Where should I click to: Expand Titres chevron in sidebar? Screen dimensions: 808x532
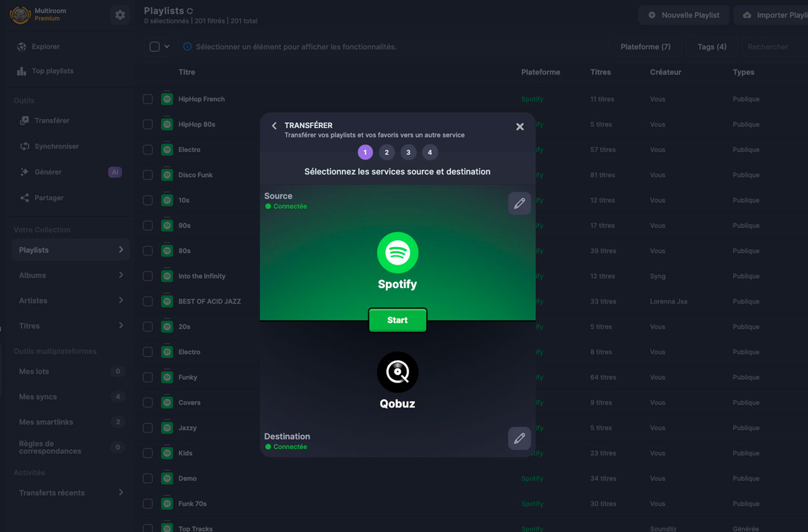121,325
